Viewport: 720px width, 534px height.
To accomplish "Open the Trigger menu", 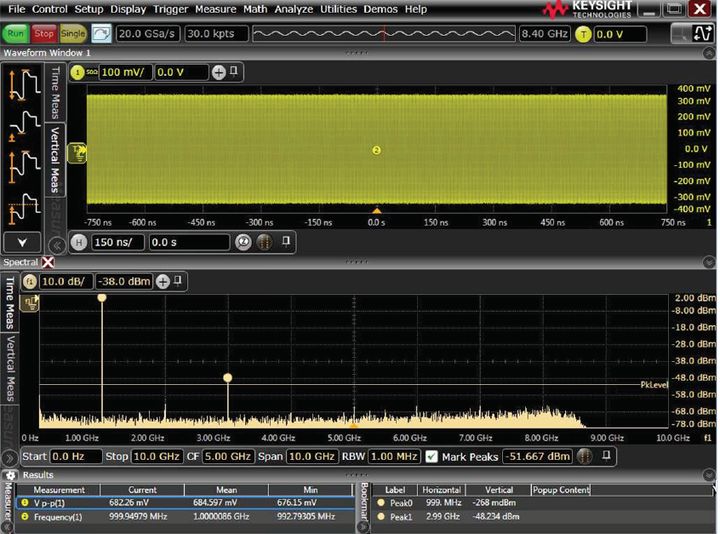I will click(168, 9).
